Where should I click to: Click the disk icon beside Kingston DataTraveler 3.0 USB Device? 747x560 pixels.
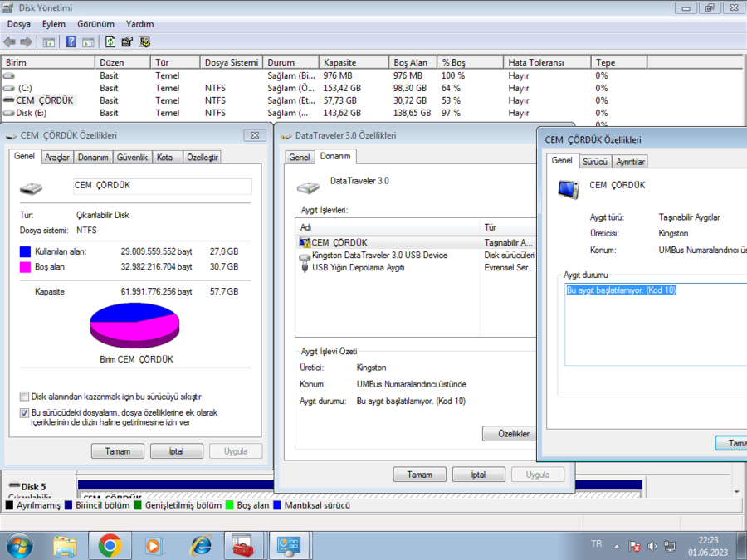305,256
